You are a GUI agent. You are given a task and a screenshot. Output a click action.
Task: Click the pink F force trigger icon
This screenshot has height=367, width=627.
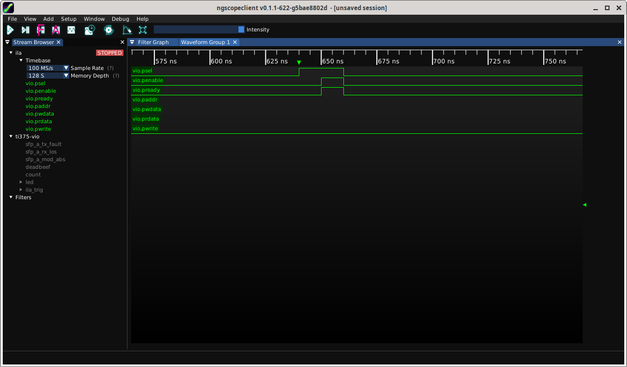pyautogui.click(x=41, y=30)
